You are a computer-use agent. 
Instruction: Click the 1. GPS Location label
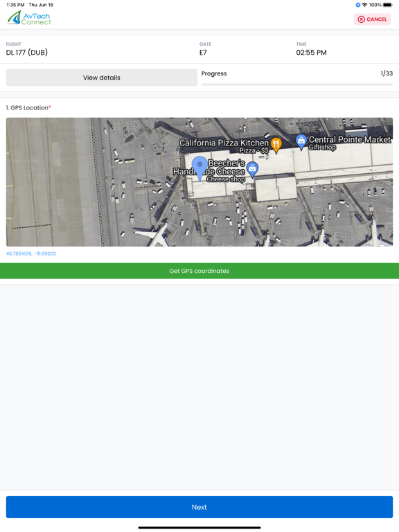click(28, 108)
